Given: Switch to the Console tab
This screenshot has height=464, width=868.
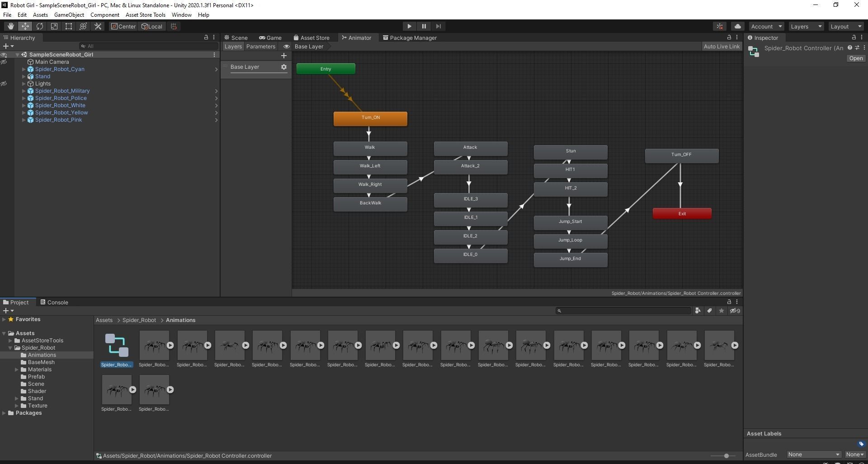Looking at the screenshot, I should pos(54,303).
